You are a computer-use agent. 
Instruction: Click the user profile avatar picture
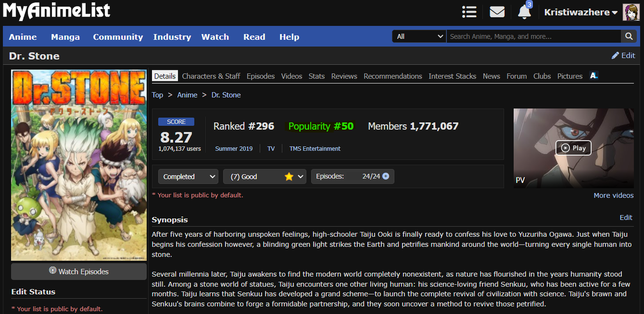point(631,12)
